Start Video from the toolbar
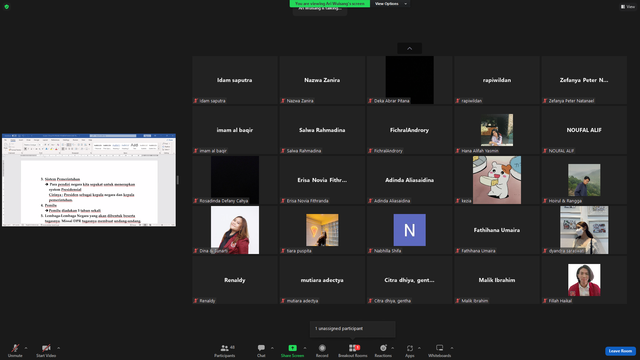The width and height of the screenshot is (640, 360). (x=46, y=350)
